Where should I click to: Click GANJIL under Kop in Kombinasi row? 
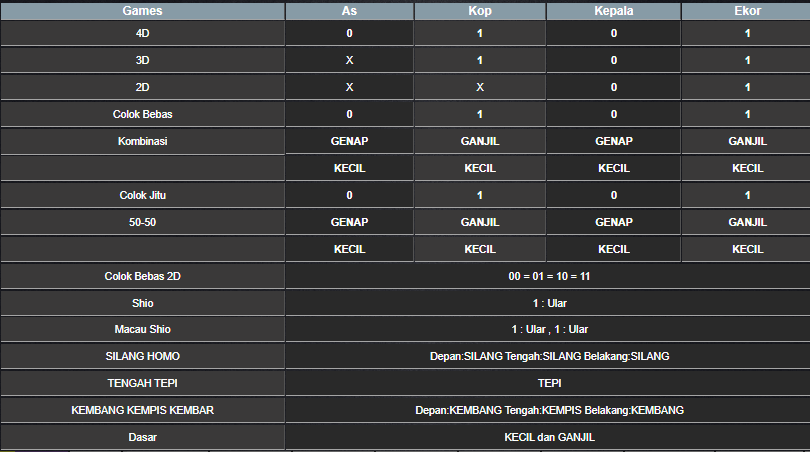coord(480,141)
